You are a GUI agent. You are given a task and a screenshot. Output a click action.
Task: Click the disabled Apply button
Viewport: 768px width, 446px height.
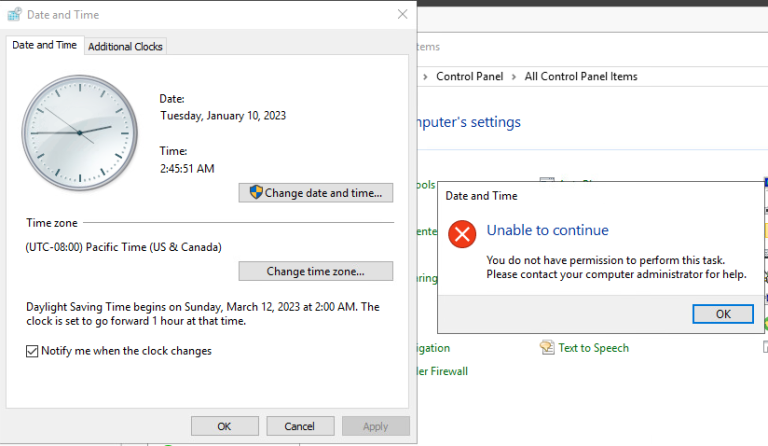[375, 426]
